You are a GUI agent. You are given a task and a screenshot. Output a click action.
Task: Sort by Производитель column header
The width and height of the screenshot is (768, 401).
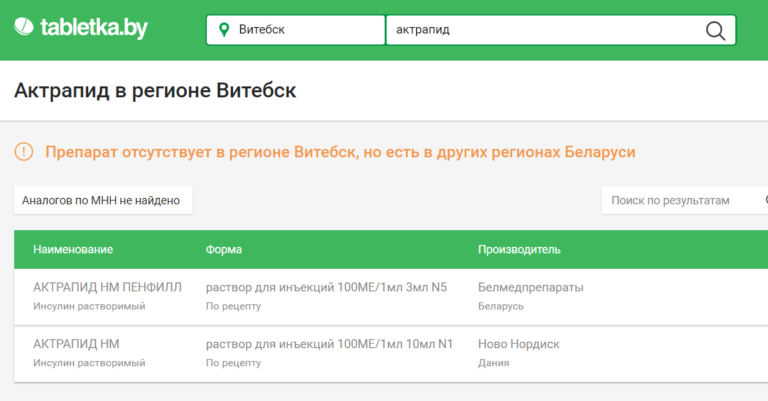click(x=519, y=249)
